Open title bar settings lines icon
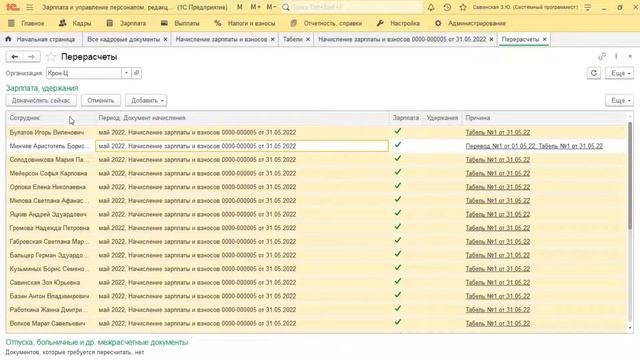Viewport: 640px width, 360px height. (588, 7)
